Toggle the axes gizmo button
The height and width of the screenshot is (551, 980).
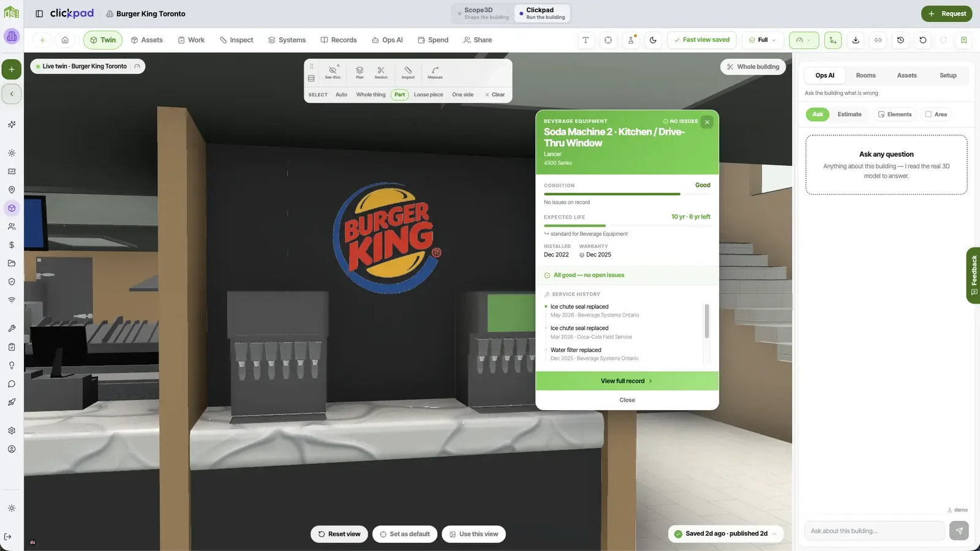point(833,40)
